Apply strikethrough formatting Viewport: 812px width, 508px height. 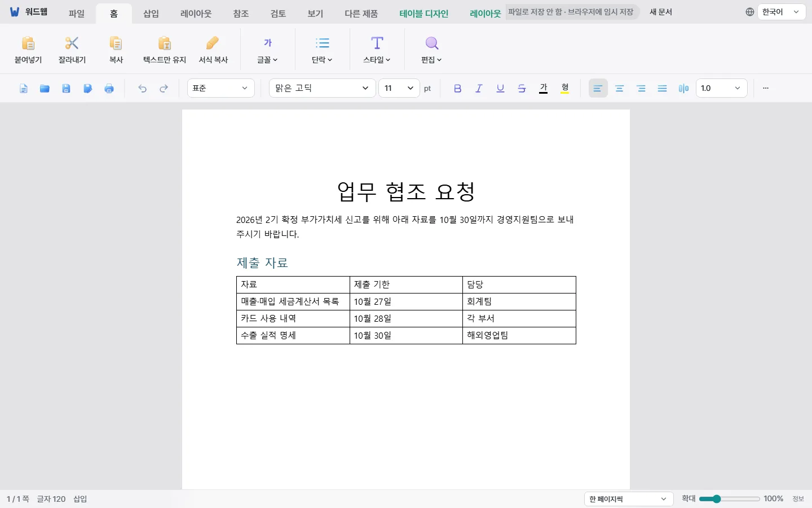coord(522,89)
